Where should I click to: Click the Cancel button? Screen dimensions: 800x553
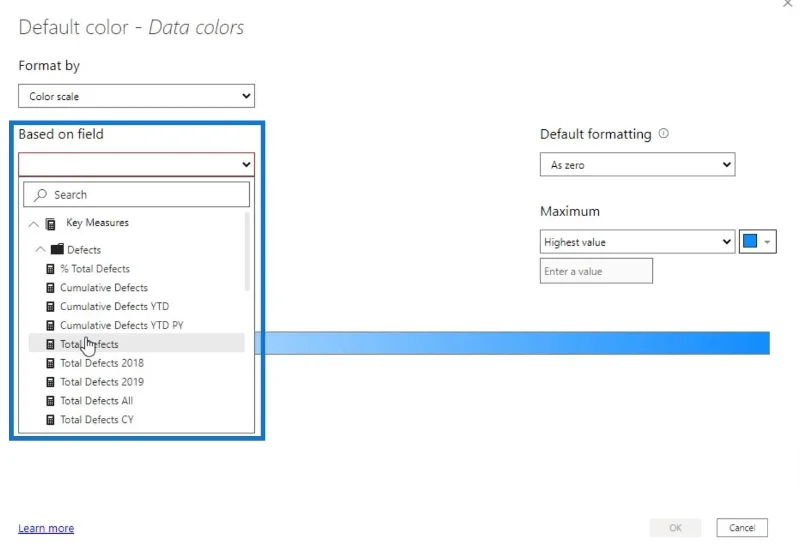point(742,527)
